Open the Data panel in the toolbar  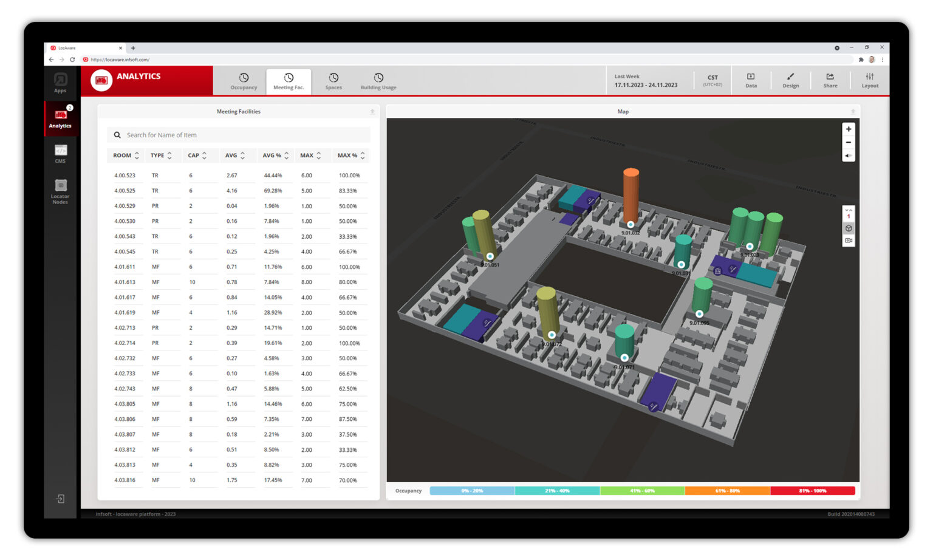tap(751, 81)
